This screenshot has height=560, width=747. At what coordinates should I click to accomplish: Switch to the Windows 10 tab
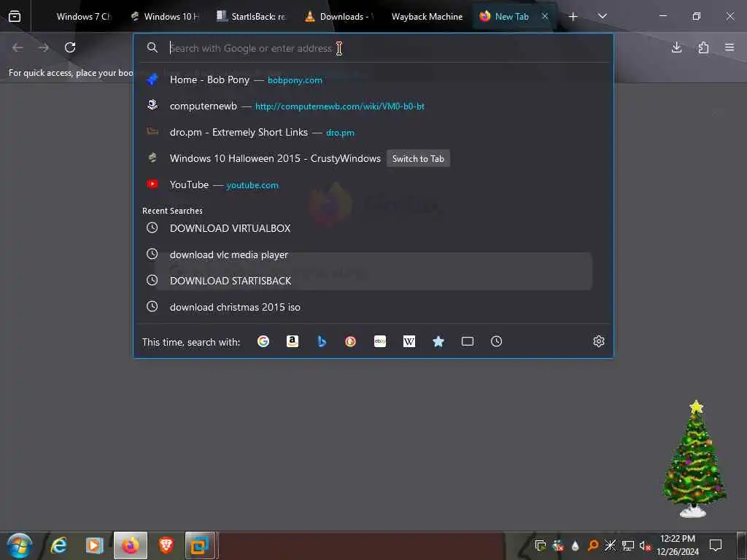click(x=165, y=17)
